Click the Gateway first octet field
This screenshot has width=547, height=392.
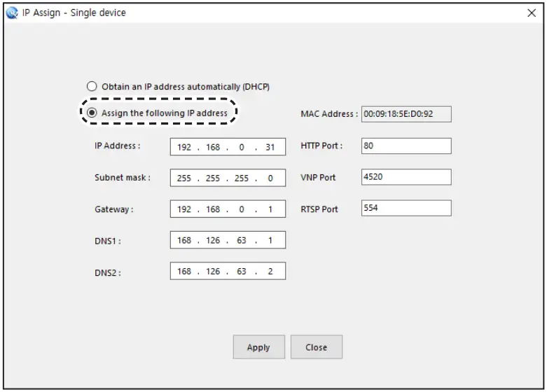pyautogui.click(x=184, y=209)
